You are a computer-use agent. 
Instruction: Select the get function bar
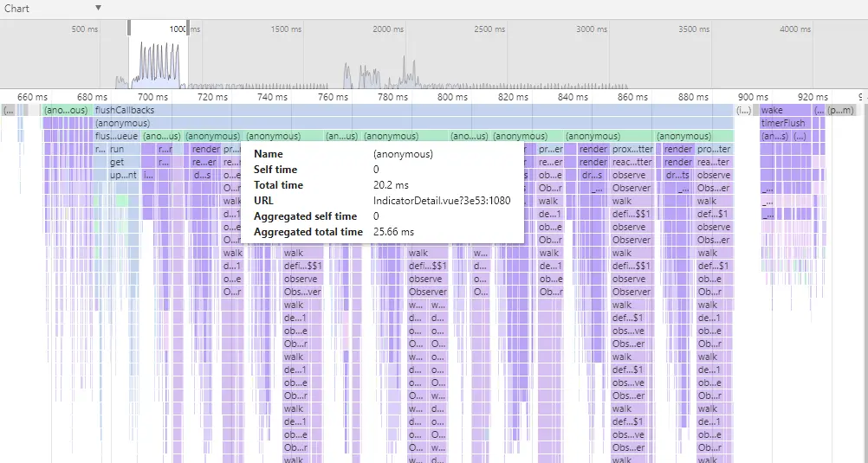(x=124, y=162)
